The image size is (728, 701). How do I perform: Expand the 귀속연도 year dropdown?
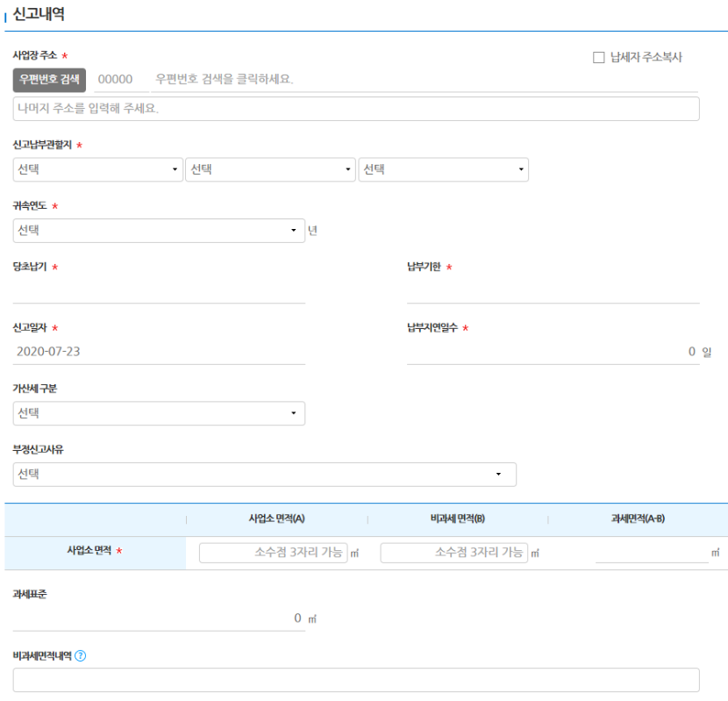159,231
